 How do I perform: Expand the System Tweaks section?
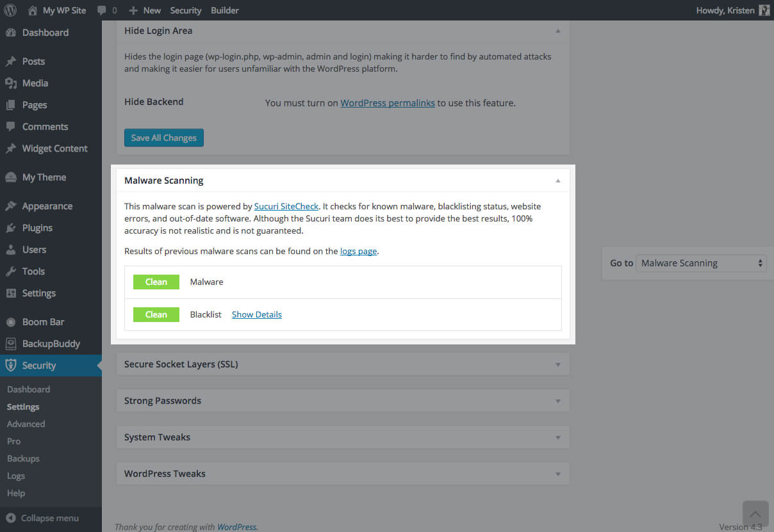[x=343, y=437]
